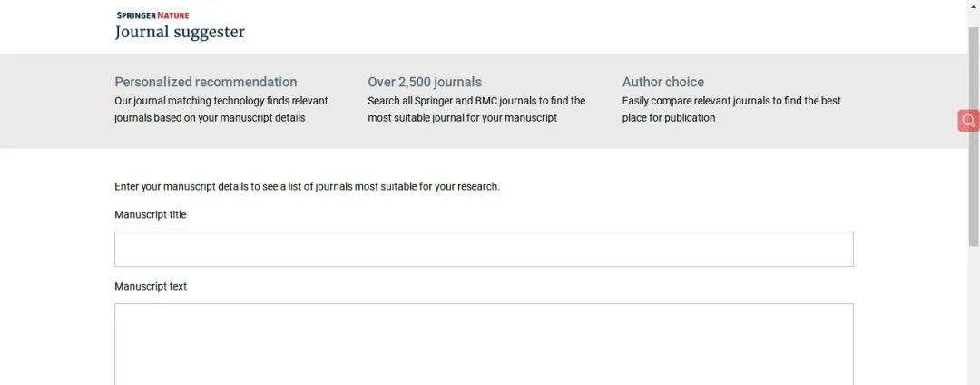Click the journal matching technology description
The image size is (980, 385).
coord(221,109)
